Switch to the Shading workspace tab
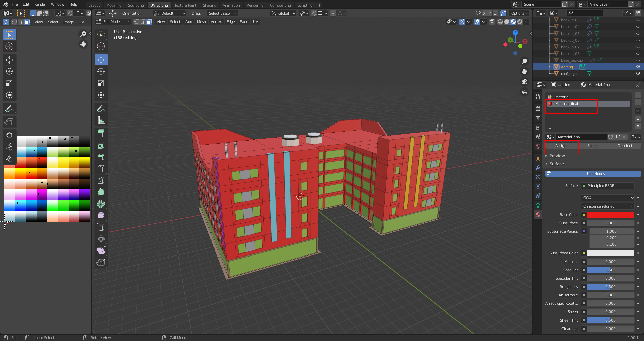The width and height of the screenshot is (644, 341). (209, 5)
